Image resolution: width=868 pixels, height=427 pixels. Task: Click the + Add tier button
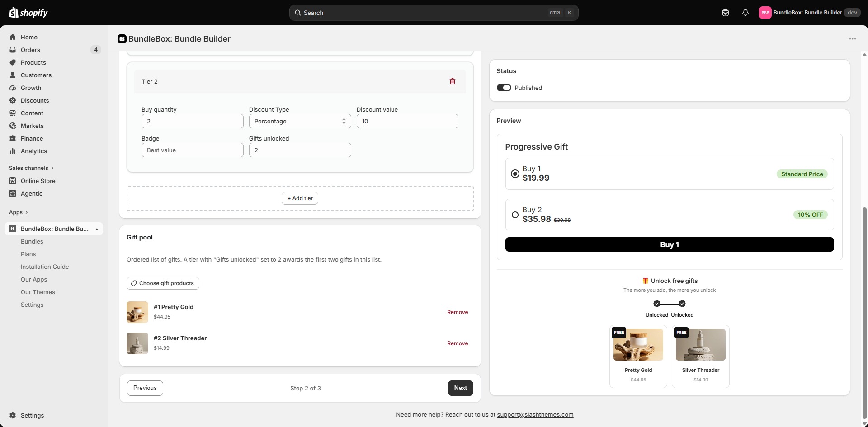click(x=300, y=198)
